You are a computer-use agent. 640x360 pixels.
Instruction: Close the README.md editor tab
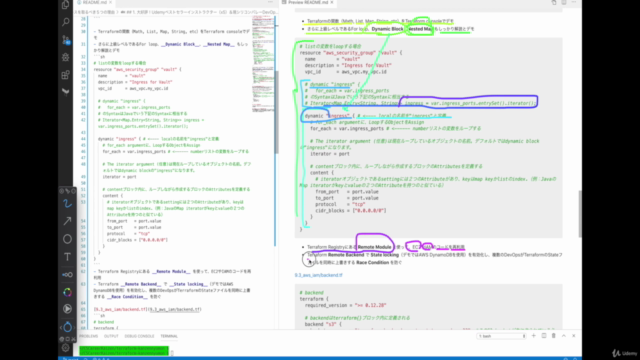111,2
